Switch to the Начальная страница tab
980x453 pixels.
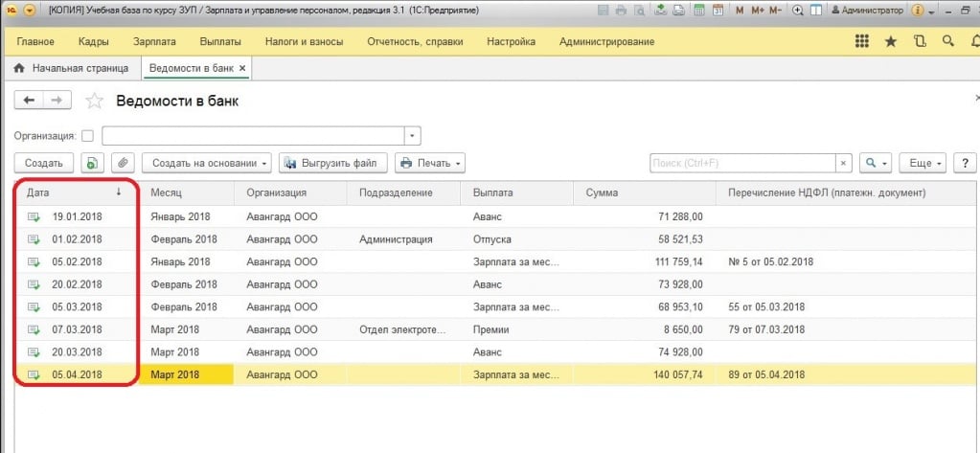tap(73, 69)
